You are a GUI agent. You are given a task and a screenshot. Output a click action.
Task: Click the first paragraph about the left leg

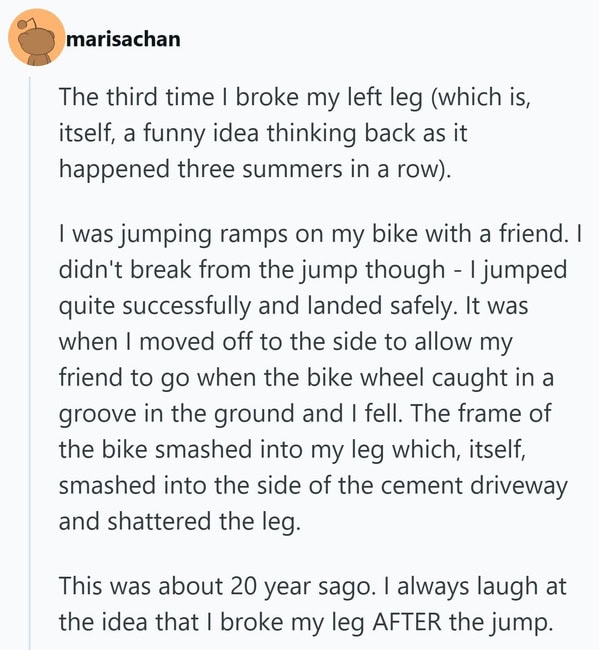pos(295,133)
